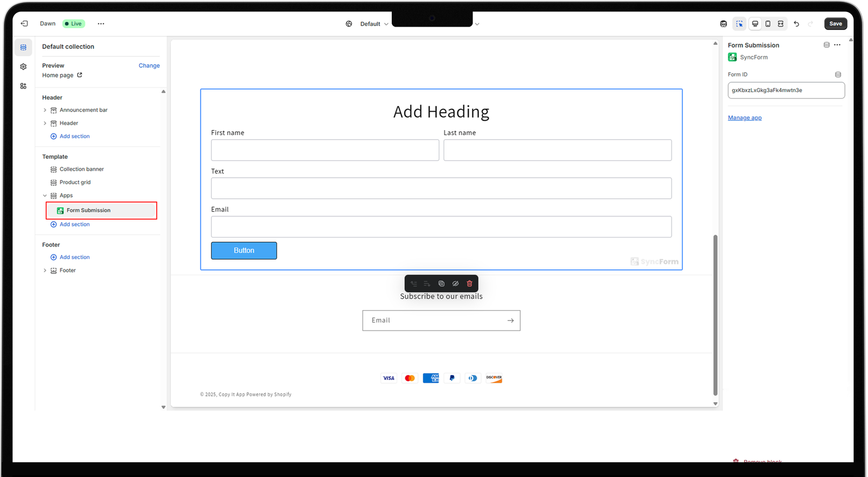Click the Manage app link
868x477 pixels.
[744, 118]
